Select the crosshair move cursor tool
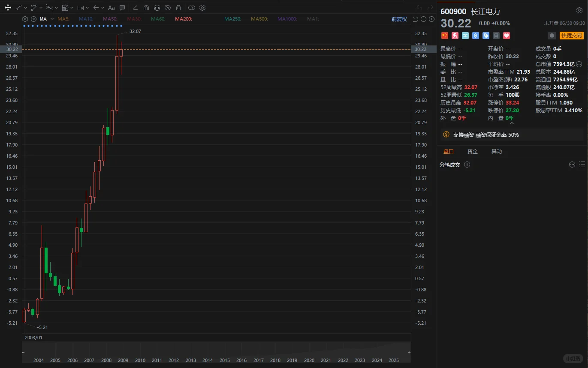This screenshot has width=588, height=368. (8, 8)
